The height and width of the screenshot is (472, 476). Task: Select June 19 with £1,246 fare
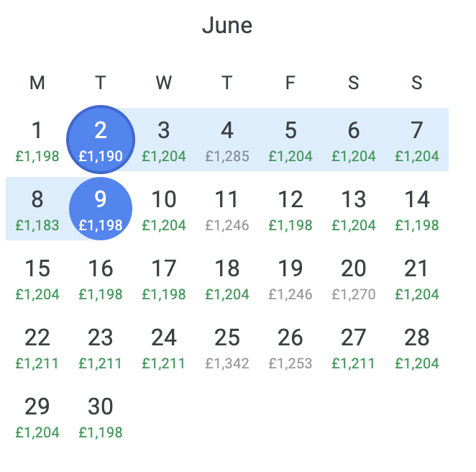290,278
